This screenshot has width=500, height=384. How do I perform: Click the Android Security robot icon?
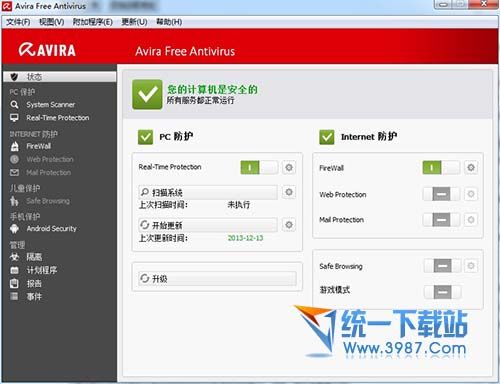(14, 229)
